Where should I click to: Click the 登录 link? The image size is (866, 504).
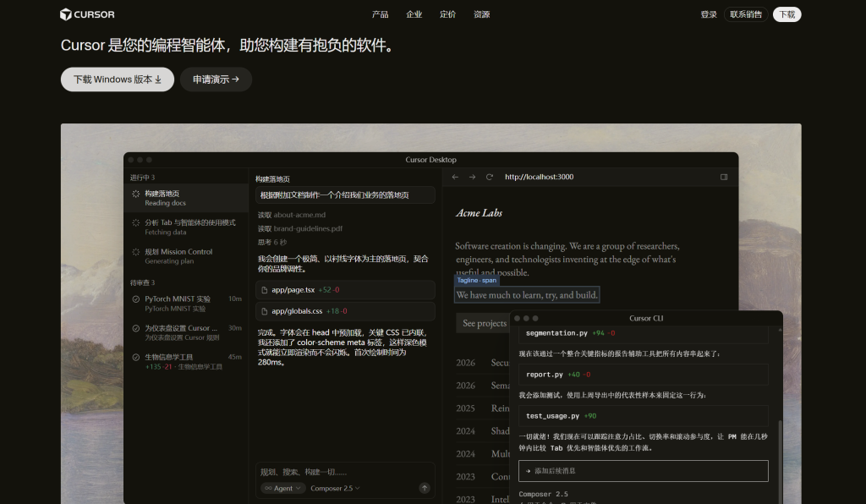(x=709, y=14)
